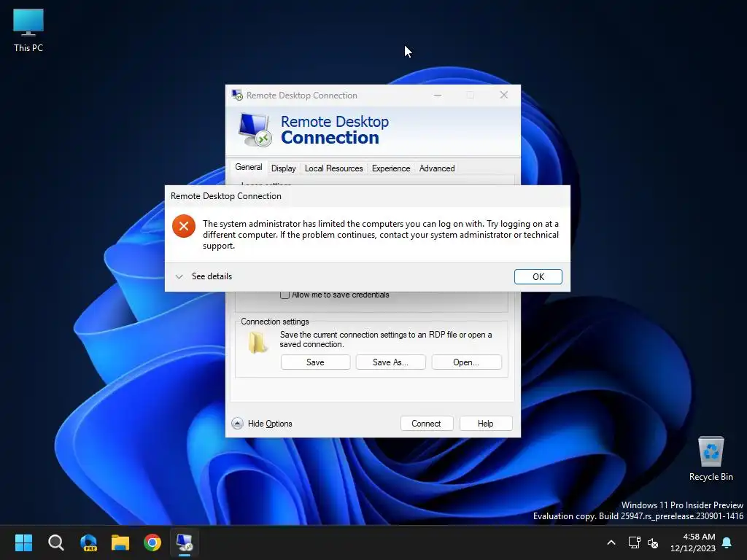Image resolution: width=747 pixels, height=560 pixels.
Task: Expand See details in error dialog
Action: (204, 276)
